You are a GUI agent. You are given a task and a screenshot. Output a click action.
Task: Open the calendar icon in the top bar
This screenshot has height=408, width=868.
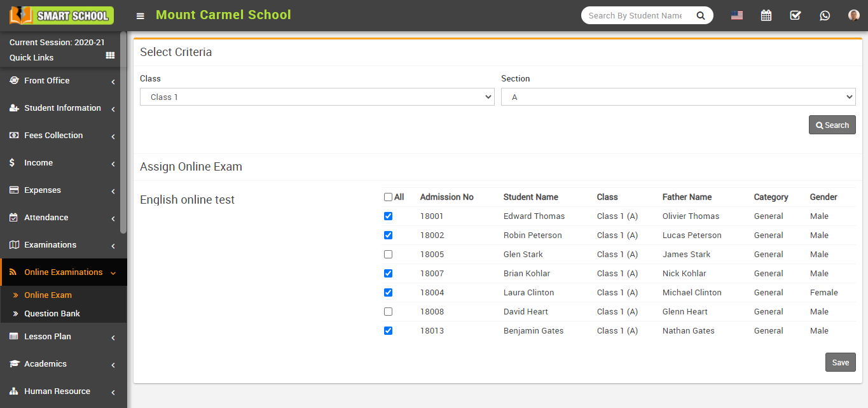(x=766, y=15)
